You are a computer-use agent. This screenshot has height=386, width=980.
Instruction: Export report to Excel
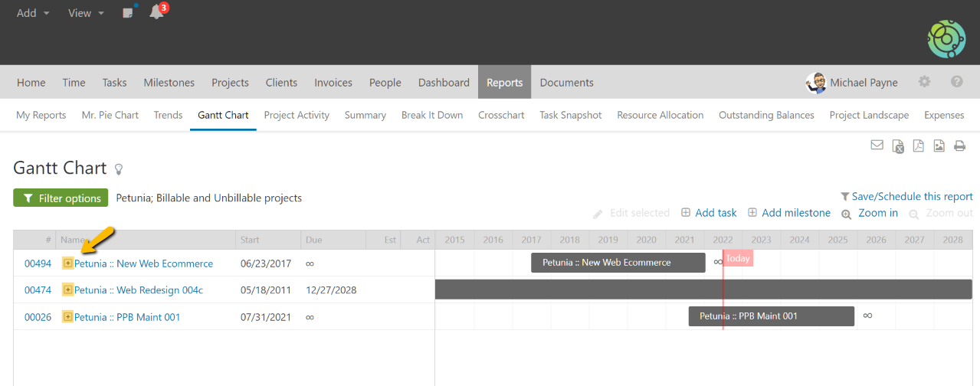898,146
